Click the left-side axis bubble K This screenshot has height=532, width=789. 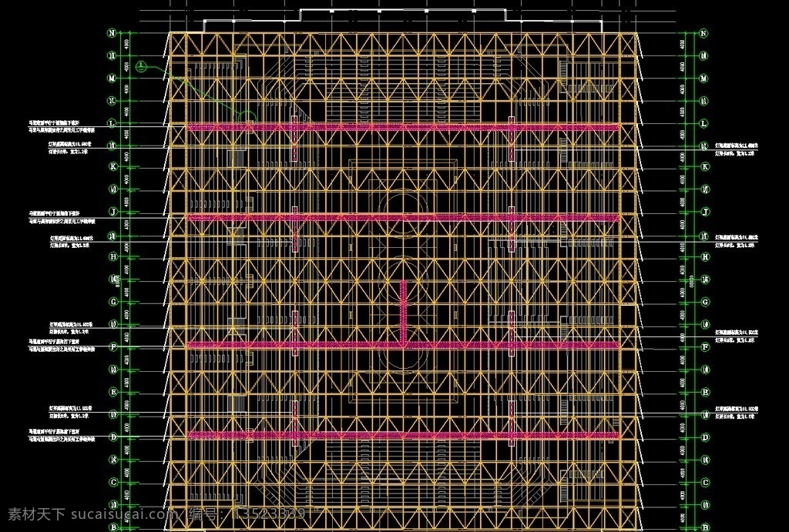click(112, 166)
